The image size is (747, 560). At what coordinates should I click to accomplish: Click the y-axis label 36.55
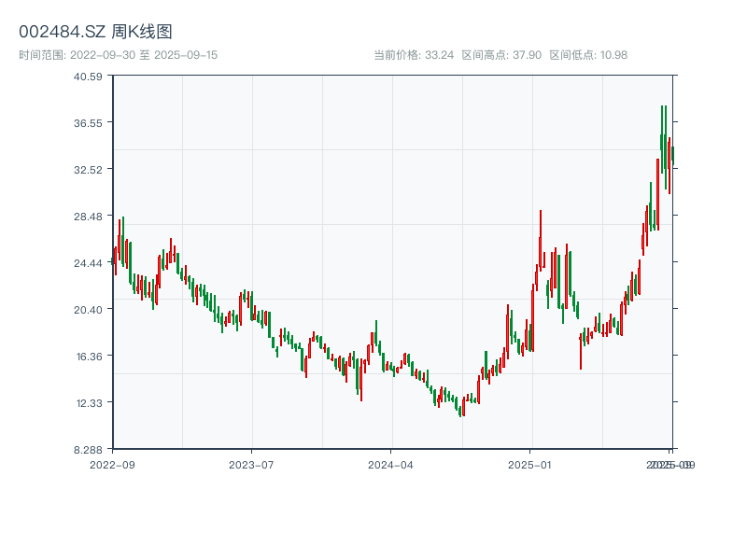coord(88,123)
